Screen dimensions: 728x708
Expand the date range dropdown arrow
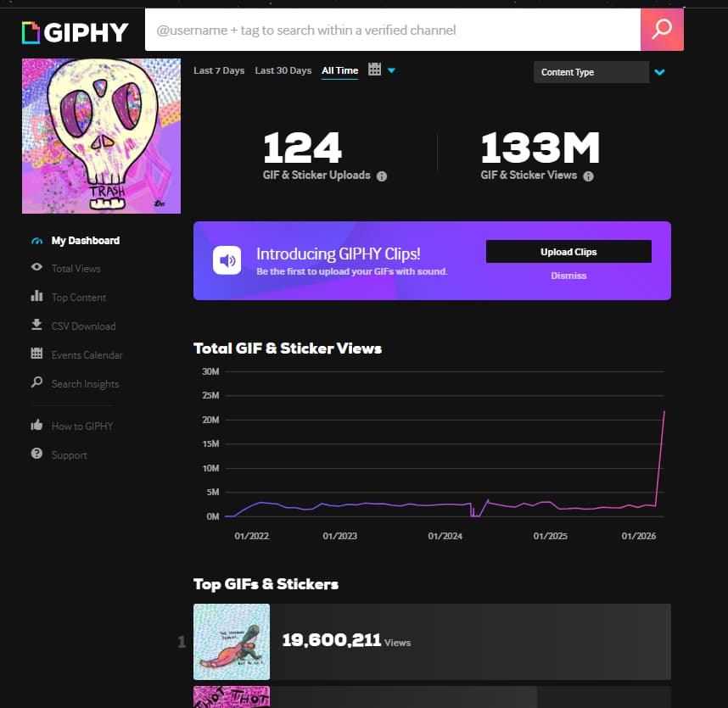tap(391, 71)
